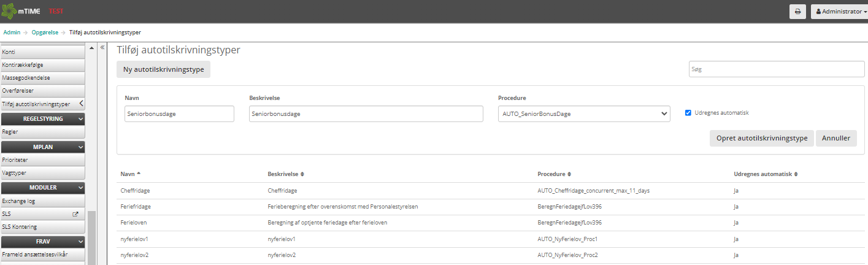Click the SLS external link icon

point(75,214)
